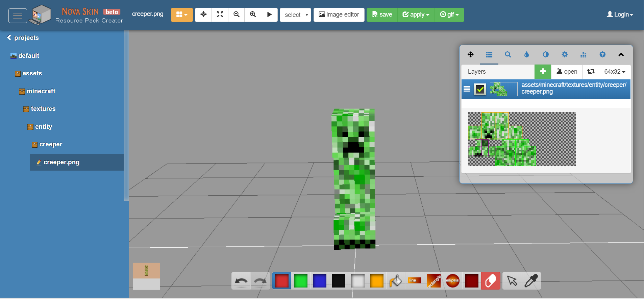Expand the assets folder
This screenshot has width=644, height=299.
(x=28, y=73)
